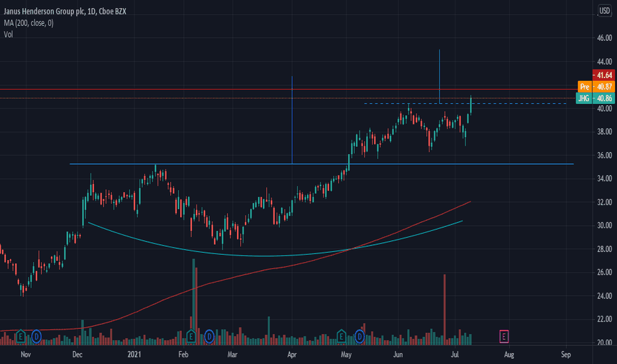Screen dimensions: 617x364
Task: Click the Apr label on the time axis
Action: (292, 355)
